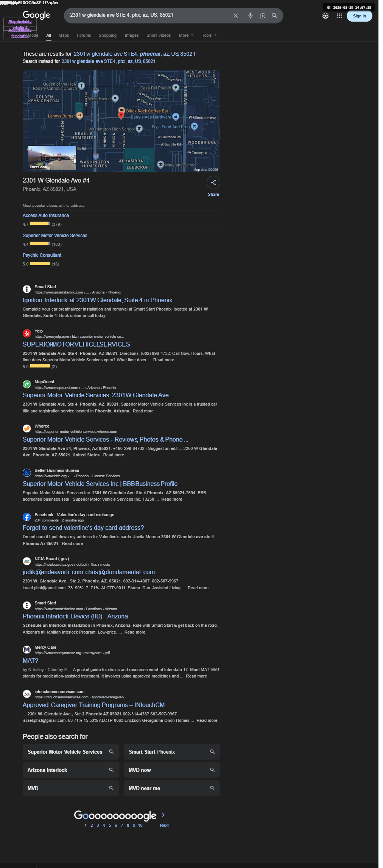Open quick settings gear icon
The width and height of the screenshot is (383, 868).
coord(325,16)
